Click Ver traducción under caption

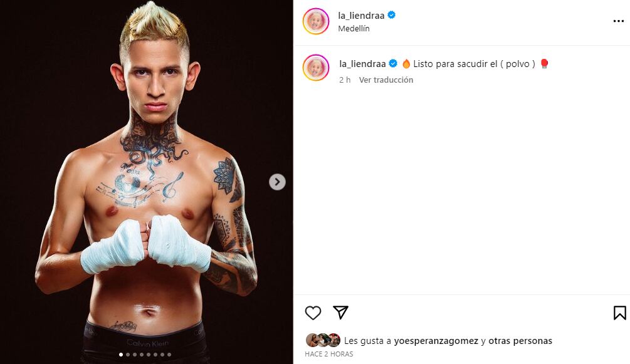[386, 80]
